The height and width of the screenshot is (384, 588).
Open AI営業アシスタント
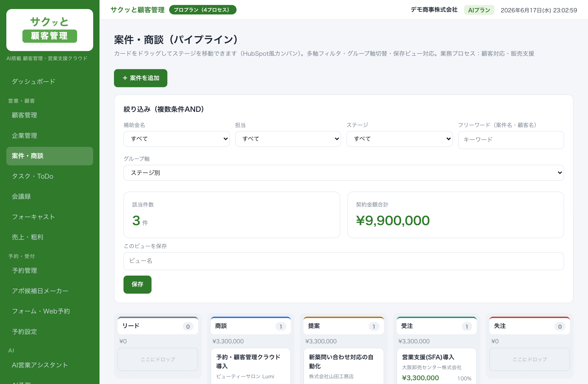(x=50, y=365)
